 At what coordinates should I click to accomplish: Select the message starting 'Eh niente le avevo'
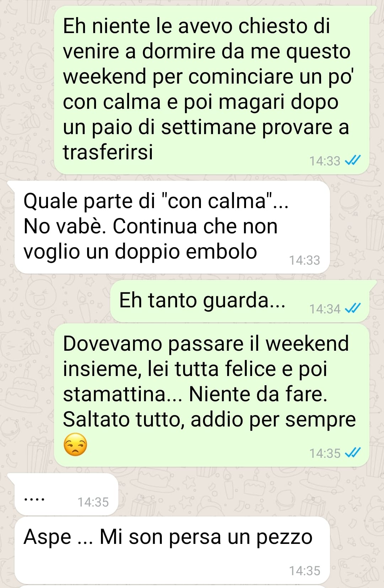(212, 90)
